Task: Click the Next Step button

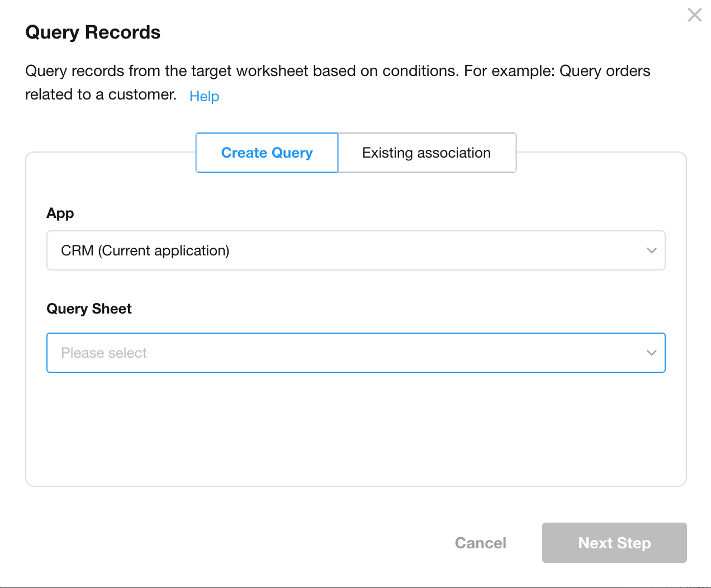Action: 614,543
